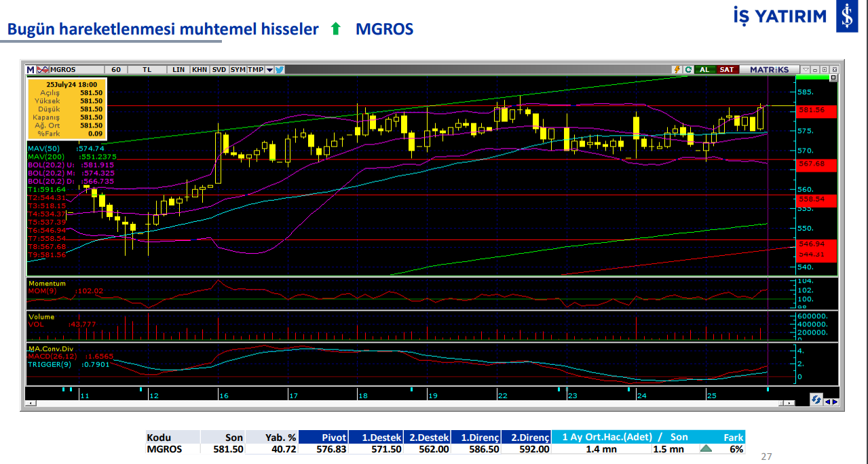Click the blue sync icon at bottom right
This screenshot has width=868, height=464.
point(816,400)
